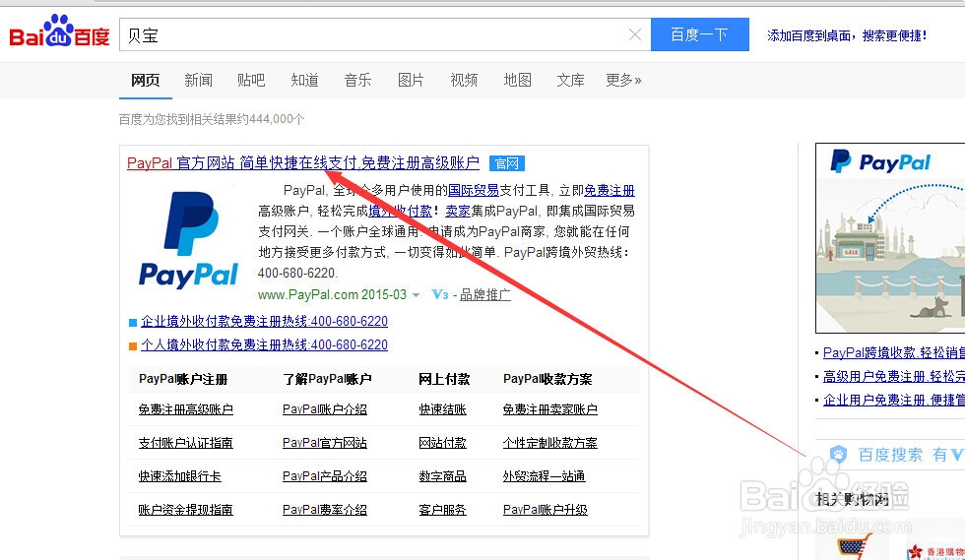Open the PayPal账户升级 link
The width and height of the screenshot is (965, 560).
pyautogui.click(x=545, y=510)
